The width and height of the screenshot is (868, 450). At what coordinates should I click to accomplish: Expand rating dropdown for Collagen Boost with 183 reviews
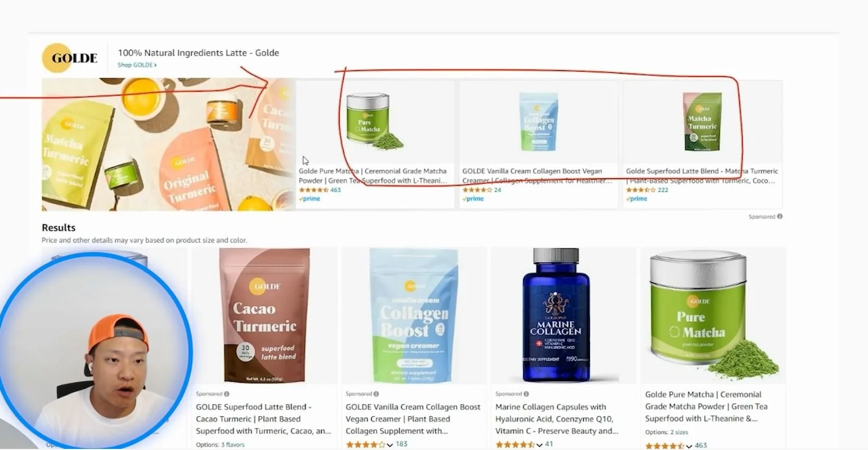390,445
